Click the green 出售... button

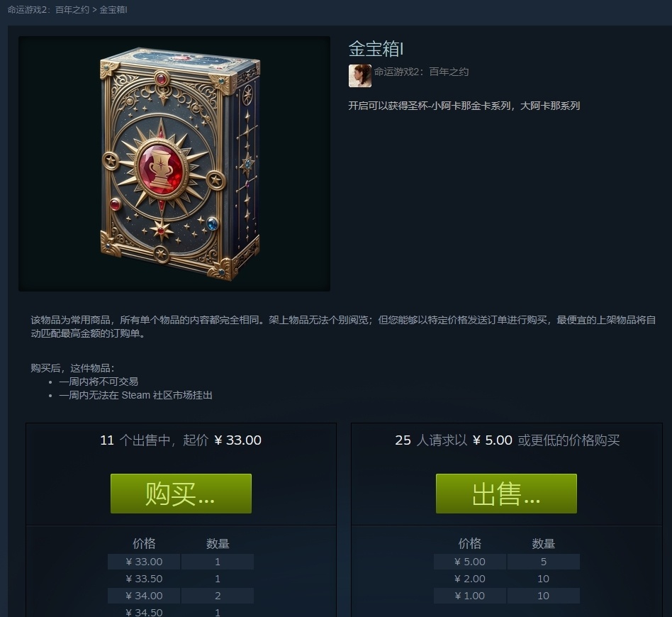(x=506, y=494)
